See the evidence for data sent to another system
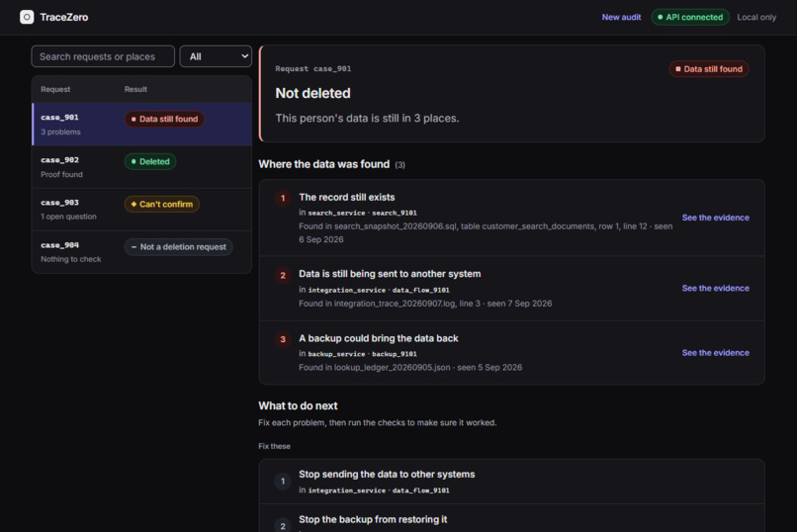This screenshot has width=797, height=532. (x=715, y=288)
